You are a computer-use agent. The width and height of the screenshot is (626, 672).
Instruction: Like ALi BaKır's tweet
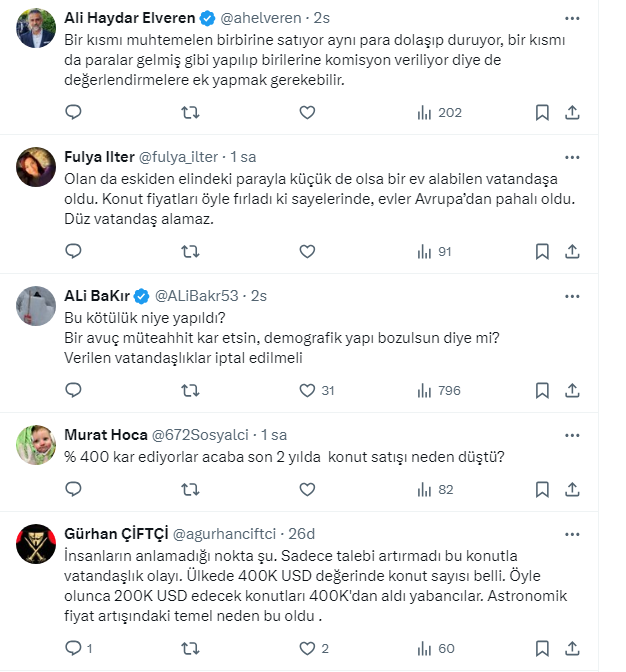coord(308,390)
